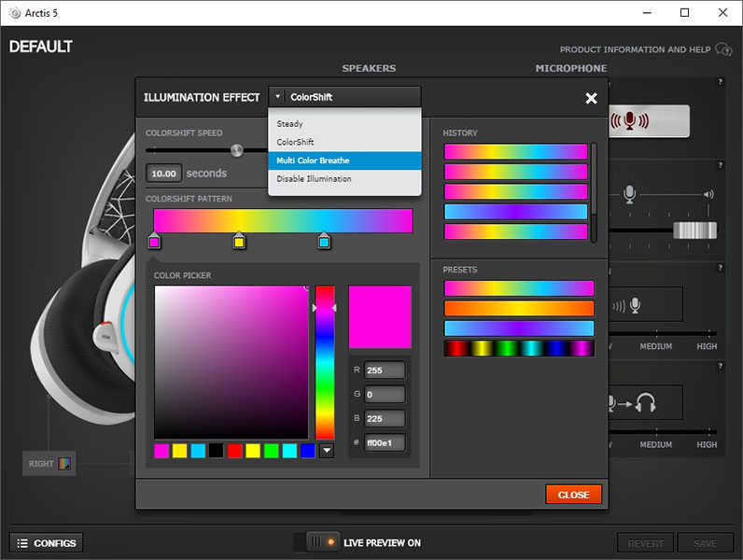Apply the blue-purple-blue preset gradient

point(519,329)
